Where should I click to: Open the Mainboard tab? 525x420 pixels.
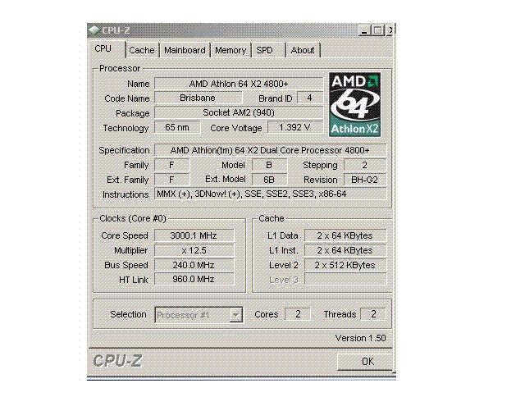(x=185, y=50)
